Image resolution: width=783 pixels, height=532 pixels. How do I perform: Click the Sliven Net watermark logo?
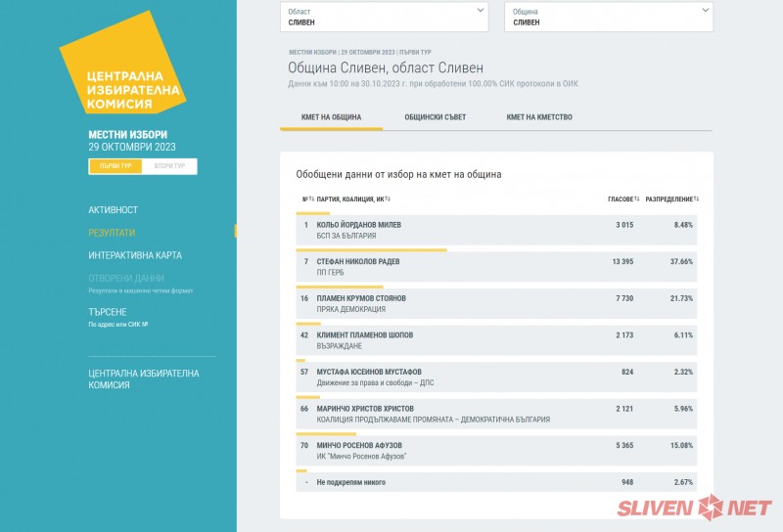tap(695, 507)
